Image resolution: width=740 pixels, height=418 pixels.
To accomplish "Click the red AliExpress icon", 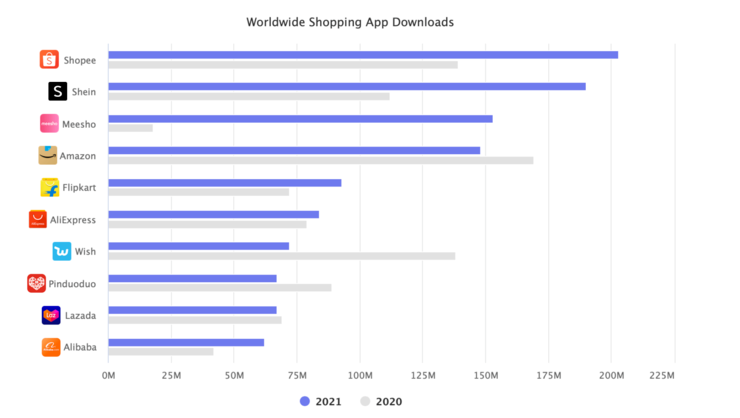I will tap(38, 219).
